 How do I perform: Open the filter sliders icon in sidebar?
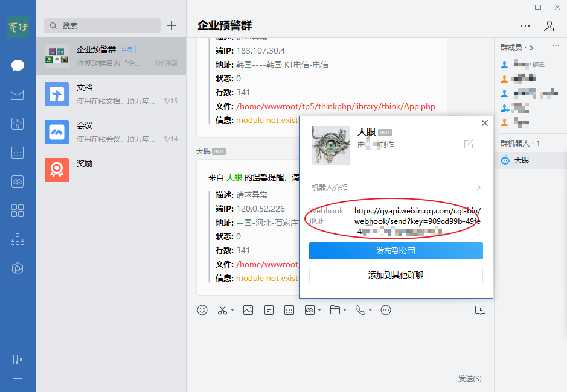click(x=18, y=359)
